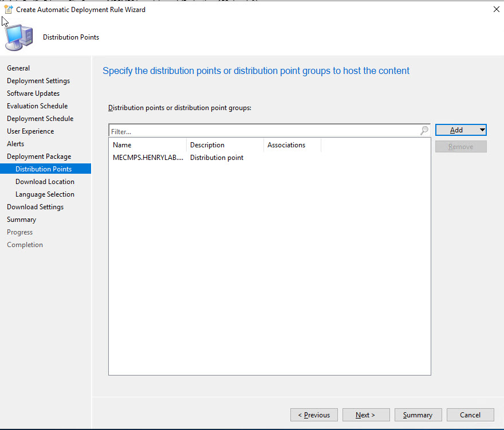Open the Add button dropdown arrow

pos(482,130)
